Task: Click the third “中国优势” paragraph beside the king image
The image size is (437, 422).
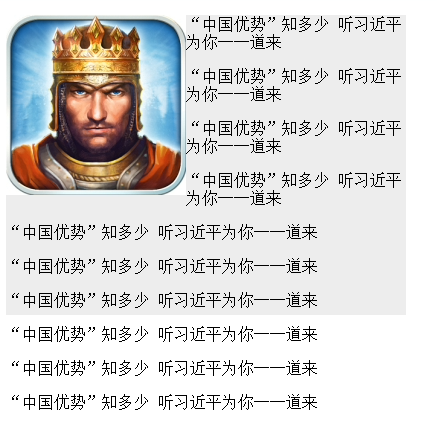Action: click(294, 137)
